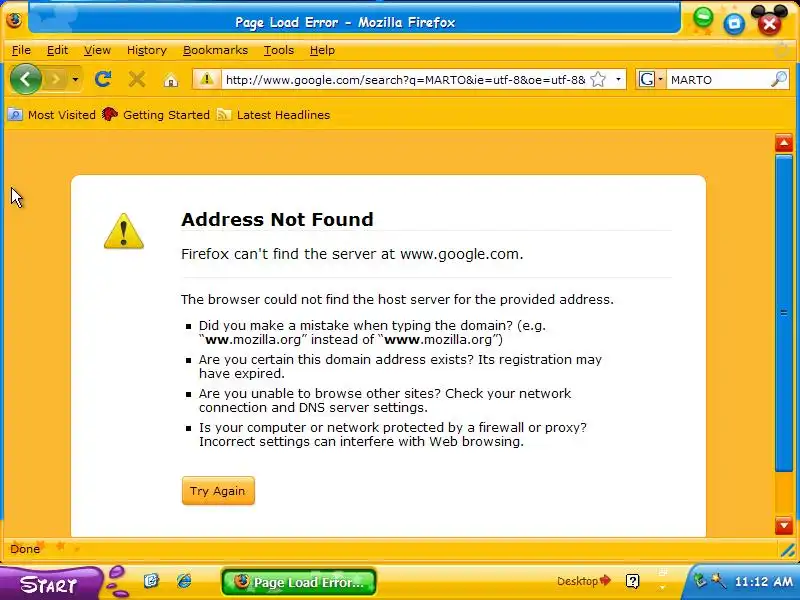Reload the page with the refresh icon
The width and height of the screenshot is (800, 600).
(x=103, y=79)
